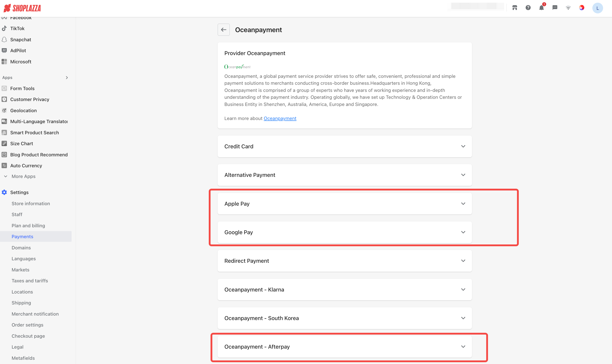
Task: Click the Size Chart ruler icon
Action: (4, 143)
